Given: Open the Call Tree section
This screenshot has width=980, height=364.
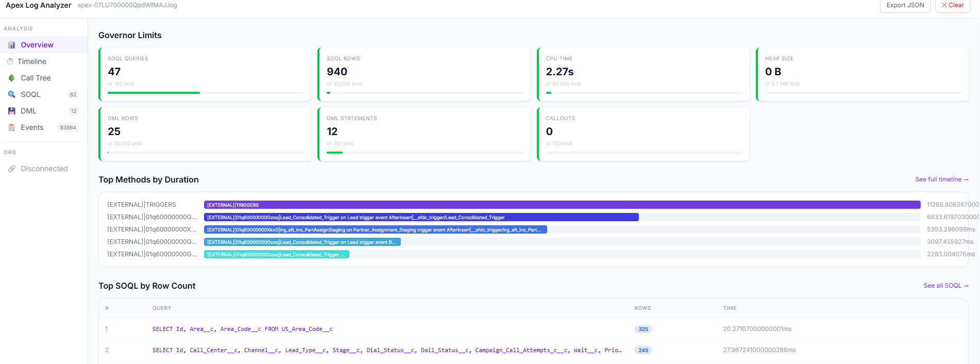Looking at the screenshot, I should point(44,78).
